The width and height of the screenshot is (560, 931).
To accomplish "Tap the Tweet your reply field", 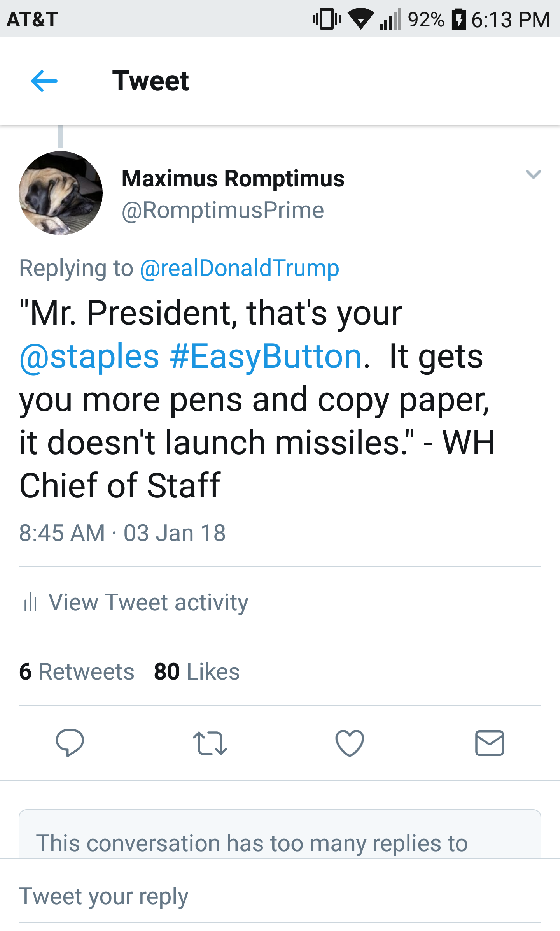I will (x=280, y=896).
